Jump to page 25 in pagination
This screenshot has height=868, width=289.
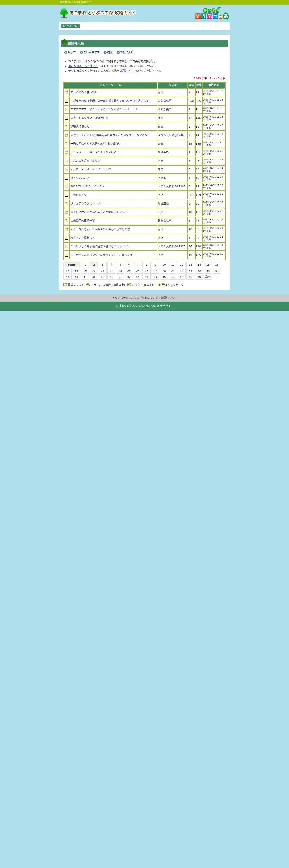138,271
